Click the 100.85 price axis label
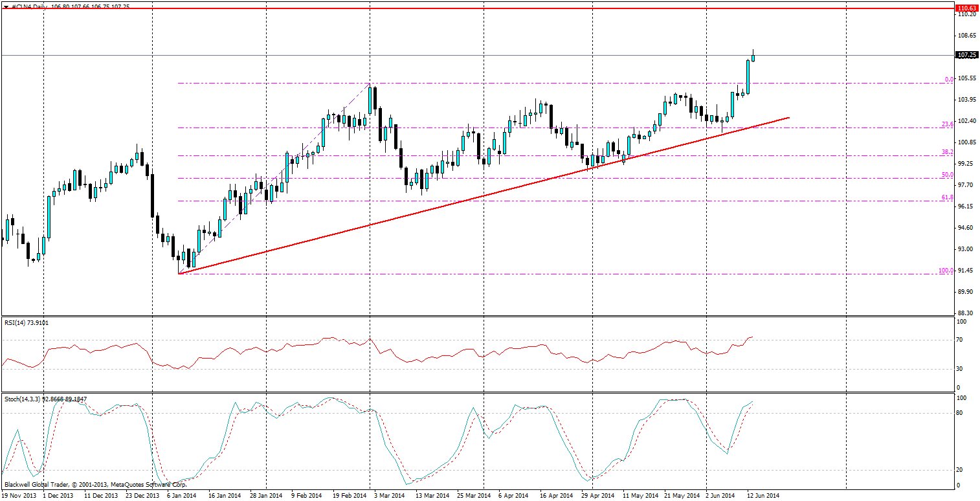The height and width of the screenshot is (501, 980). (966, 142)
